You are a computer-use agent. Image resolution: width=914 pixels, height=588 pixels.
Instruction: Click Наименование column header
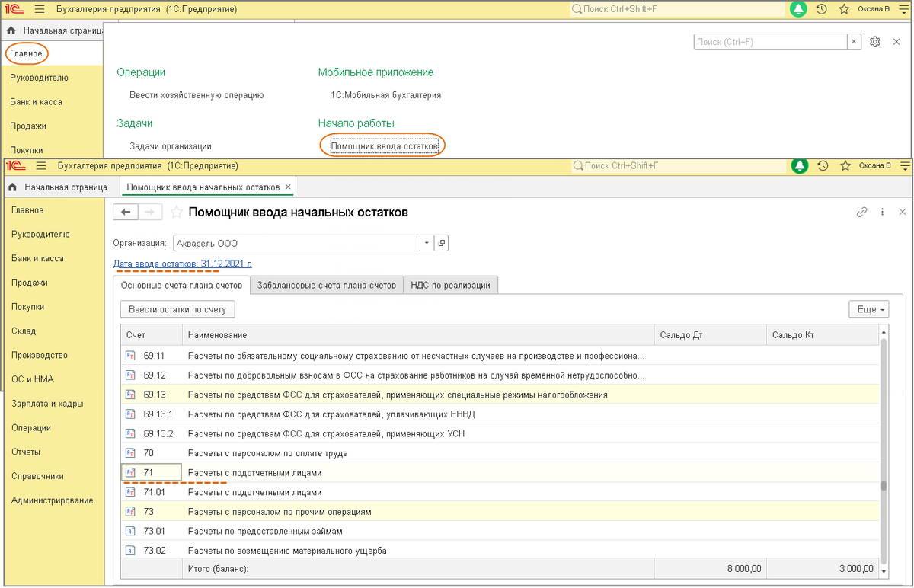point(417,335)
